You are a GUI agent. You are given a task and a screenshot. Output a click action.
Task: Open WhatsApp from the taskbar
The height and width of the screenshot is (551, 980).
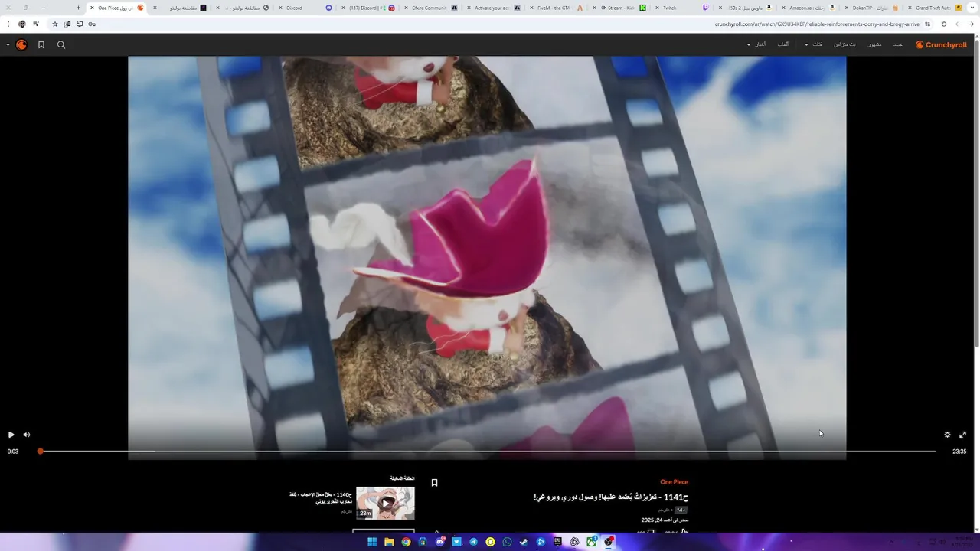(x=507, y=542)
